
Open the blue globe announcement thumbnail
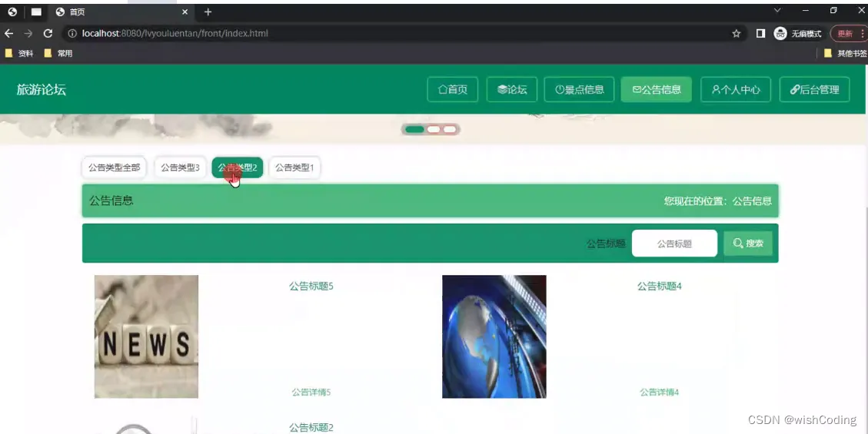[494, 336]
